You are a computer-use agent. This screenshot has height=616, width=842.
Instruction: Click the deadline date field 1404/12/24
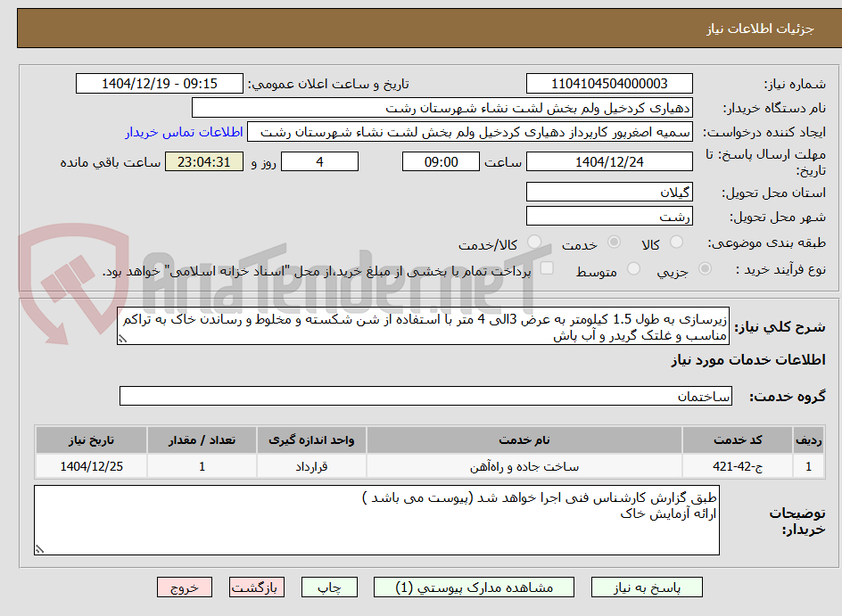[609, 161]
